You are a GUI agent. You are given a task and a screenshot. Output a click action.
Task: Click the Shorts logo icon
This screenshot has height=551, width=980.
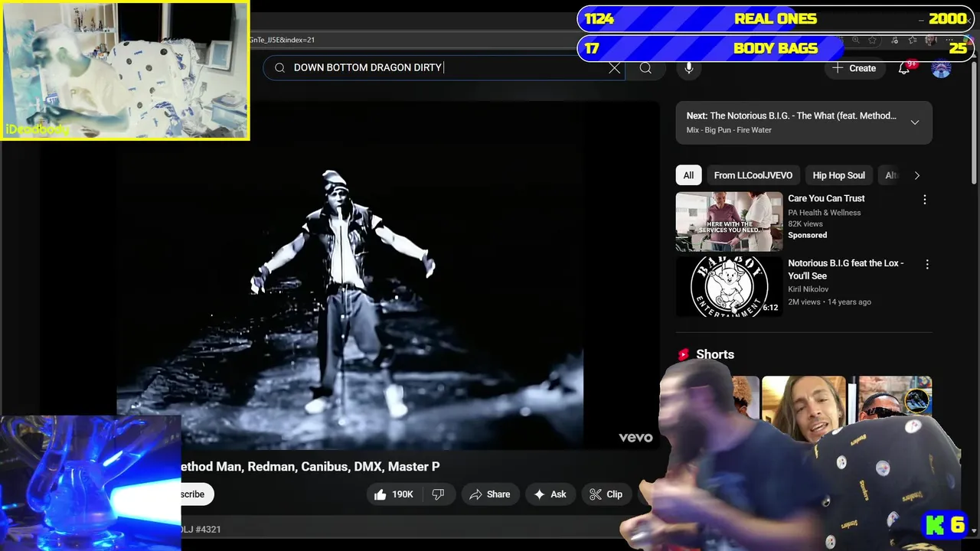click(x=683, y=354)
